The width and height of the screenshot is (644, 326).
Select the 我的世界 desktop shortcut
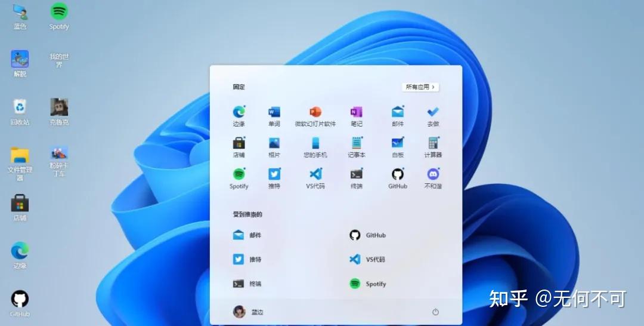point(59,60)
